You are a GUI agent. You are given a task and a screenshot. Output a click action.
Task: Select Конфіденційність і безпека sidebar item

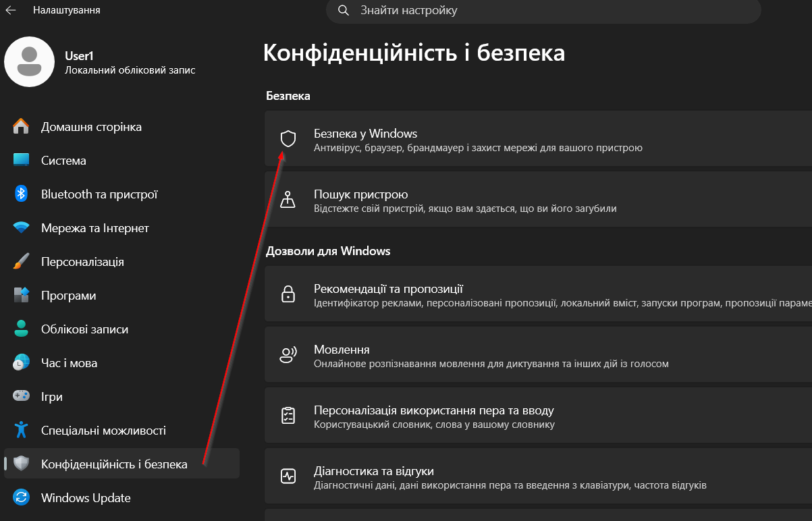tap(121, 464)
